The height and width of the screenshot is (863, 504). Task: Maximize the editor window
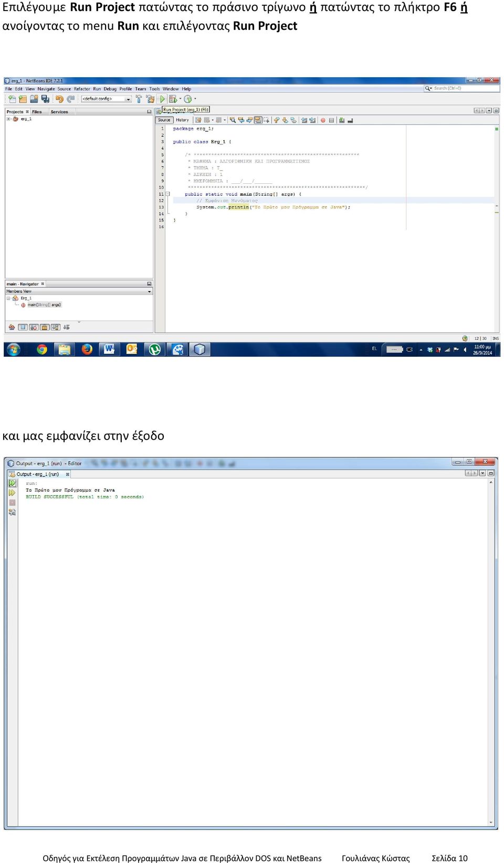point(496,111)
